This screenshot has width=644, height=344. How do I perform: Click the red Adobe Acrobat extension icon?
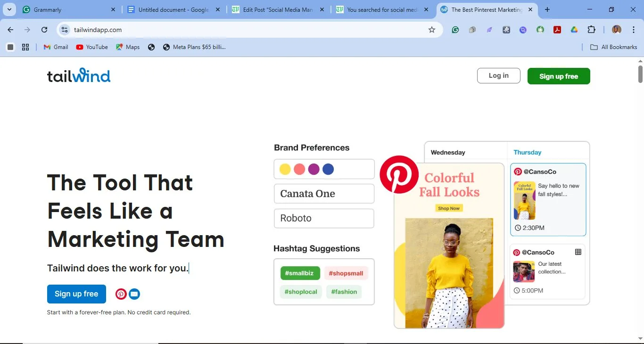click(x=557, y=30)
